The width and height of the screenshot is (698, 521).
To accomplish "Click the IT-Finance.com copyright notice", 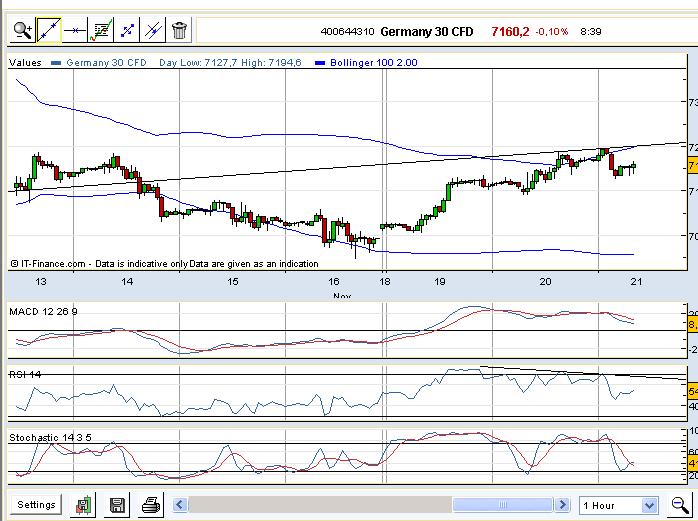I will coord(164,264).
